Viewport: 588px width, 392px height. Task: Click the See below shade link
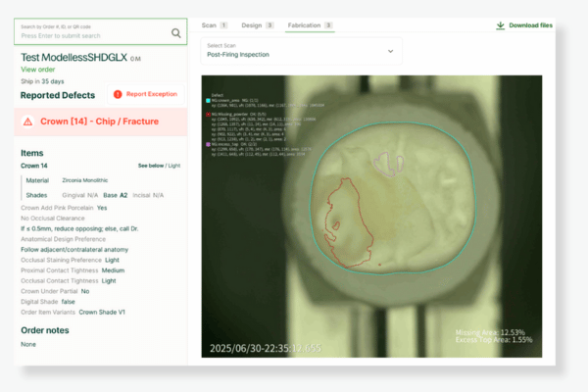[152, 166]
